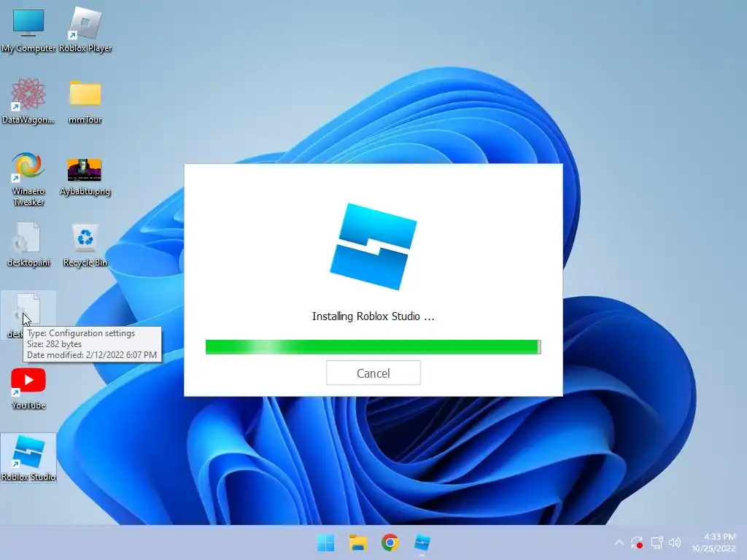Click Roblox Studio taskbar icon
The image size is (747, 560).
click(x=422, y=542)
